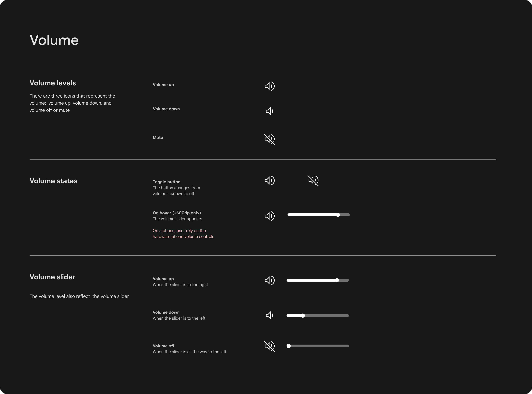The width and height of the screenshot is (532, 394).
Task: Click the muted speaker icon beside Volume off slider
Action: (269, 346)
